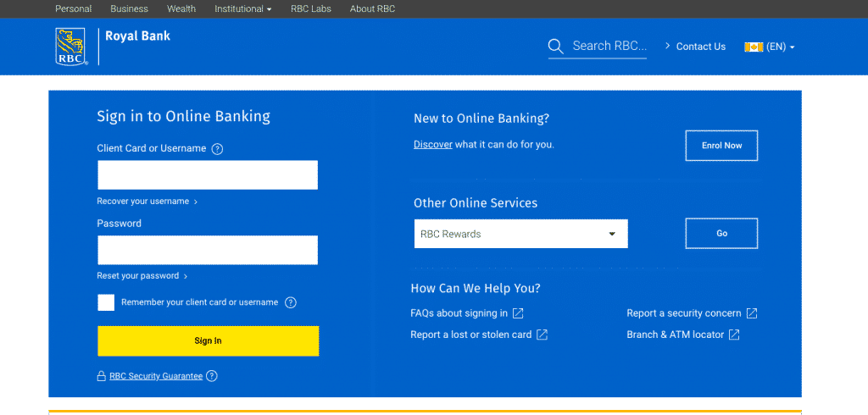
Task: Open the (EN) language selector
Action: point(781,47)
